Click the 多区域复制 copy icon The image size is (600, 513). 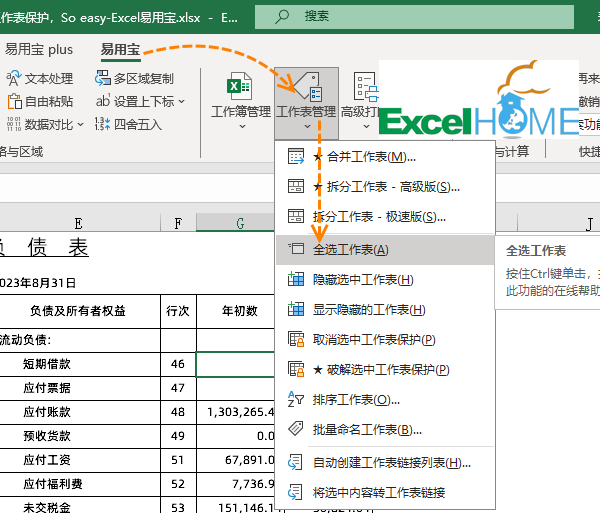(103, 78)
